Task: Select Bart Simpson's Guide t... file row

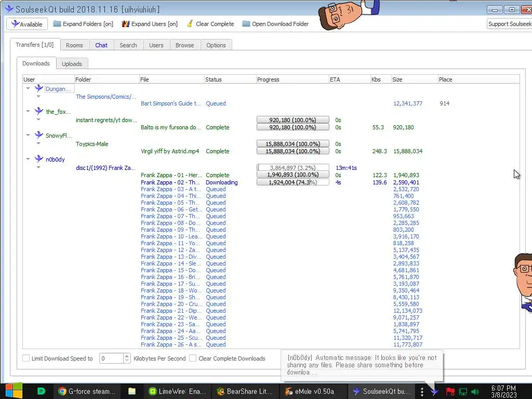Action: click(x=171, y=103)
